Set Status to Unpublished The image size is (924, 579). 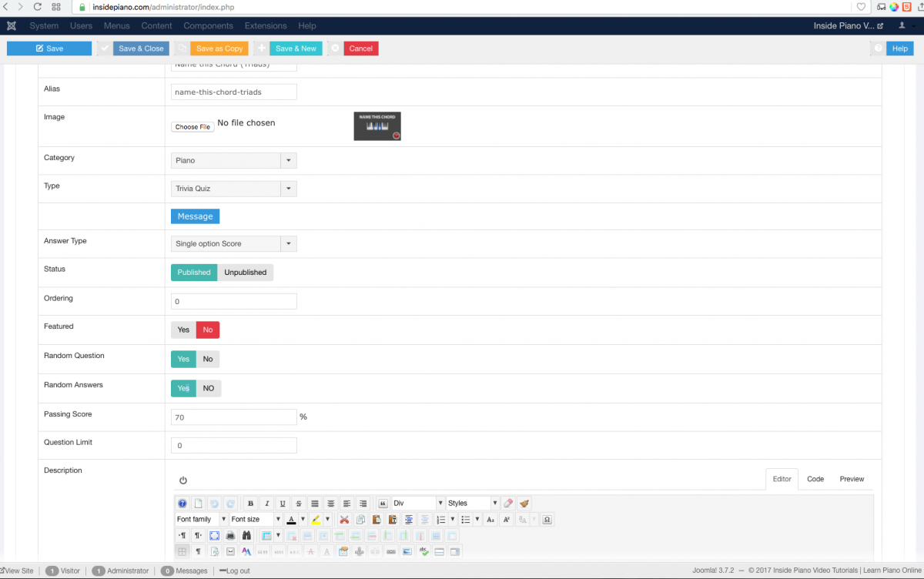point(245,273)
